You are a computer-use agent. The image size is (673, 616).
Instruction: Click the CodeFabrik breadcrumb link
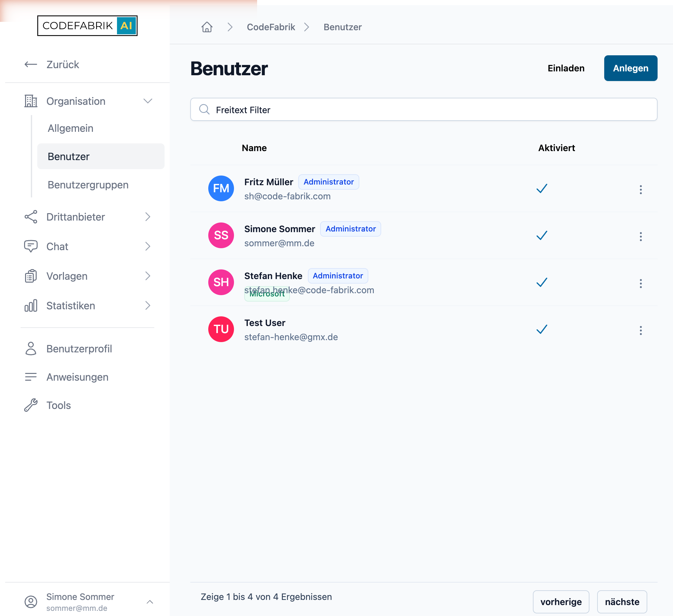(x=271, y=27)
